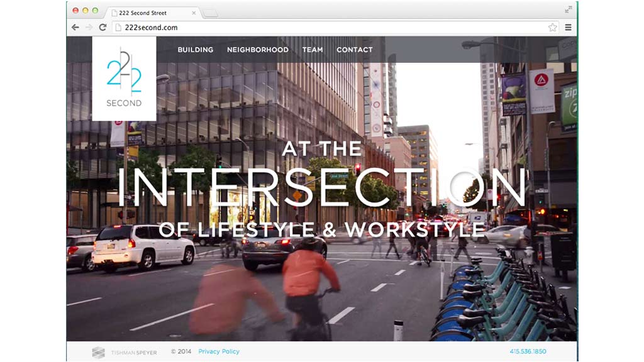Click the Tishman Speyer footer logo
Viewport: 644px width, 362px height.
tap(125, 353)
